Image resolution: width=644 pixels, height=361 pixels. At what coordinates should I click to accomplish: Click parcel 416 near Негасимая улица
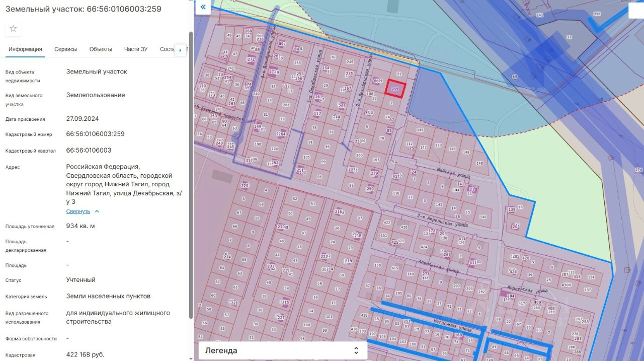pos(364,315)
